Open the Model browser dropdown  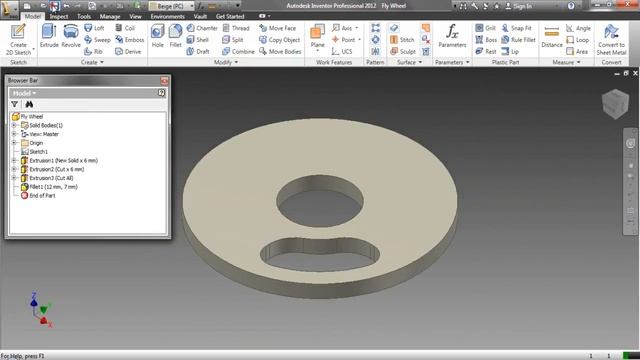click(24, 93)
